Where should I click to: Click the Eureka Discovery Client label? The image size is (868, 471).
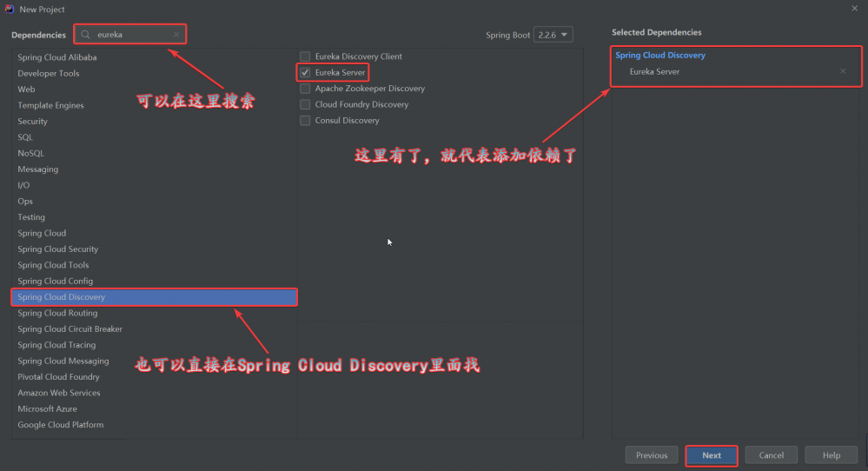(359, 56)
